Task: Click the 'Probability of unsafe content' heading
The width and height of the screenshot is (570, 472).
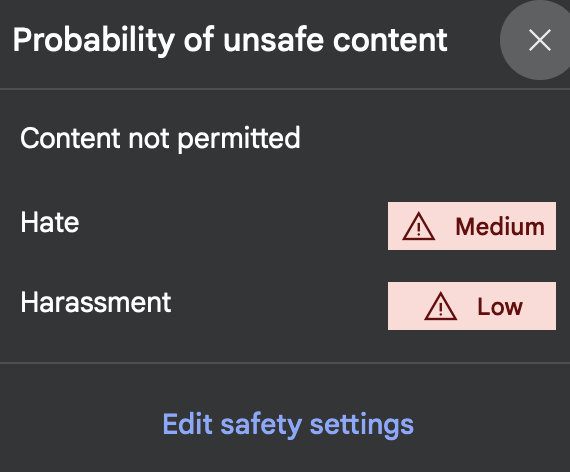Action: point(230,41)
